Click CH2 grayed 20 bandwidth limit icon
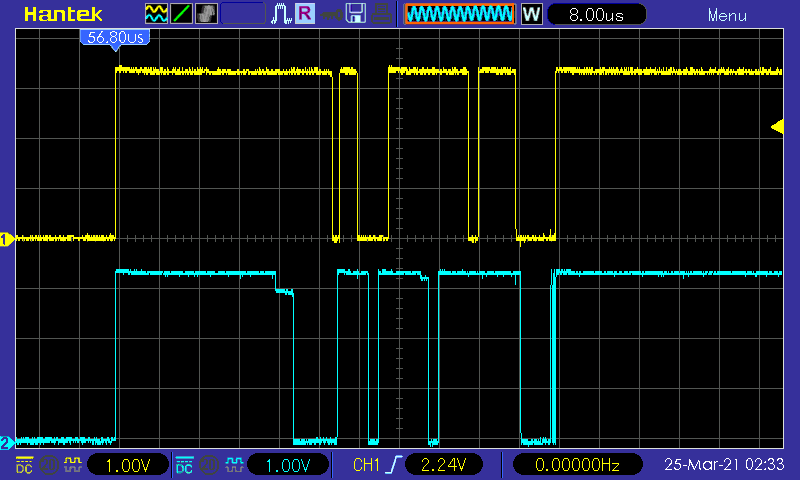This screenshot has width=800, height=480. (x=208, y=464)
